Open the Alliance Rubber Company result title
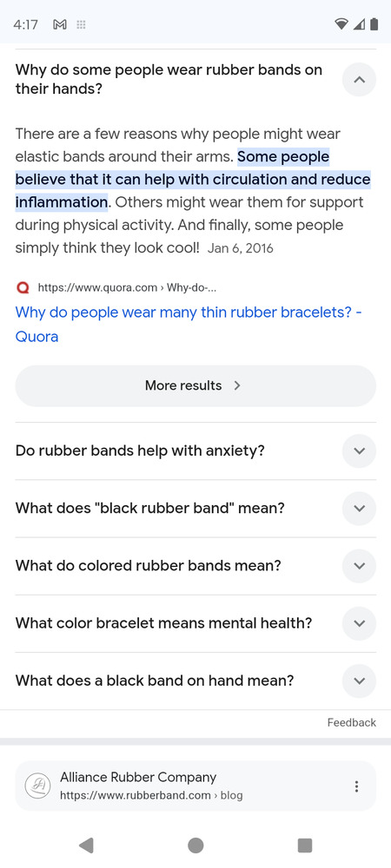This screenshot has width=391, height=868. point(138,777)
